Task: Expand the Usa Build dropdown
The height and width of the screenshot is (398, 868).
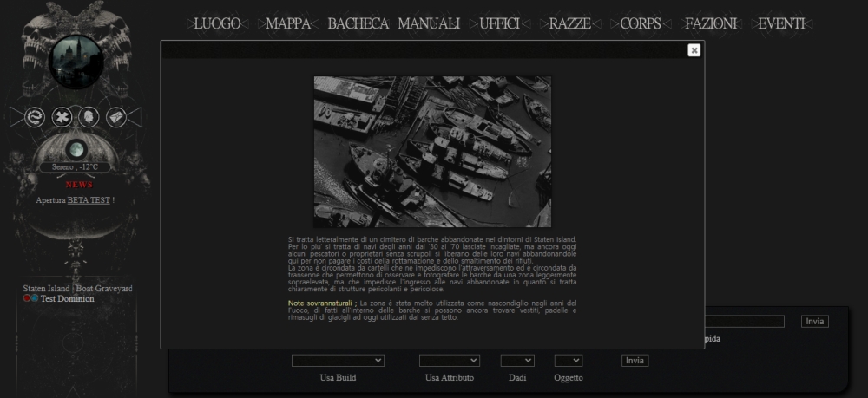Action: pos(338,360)
